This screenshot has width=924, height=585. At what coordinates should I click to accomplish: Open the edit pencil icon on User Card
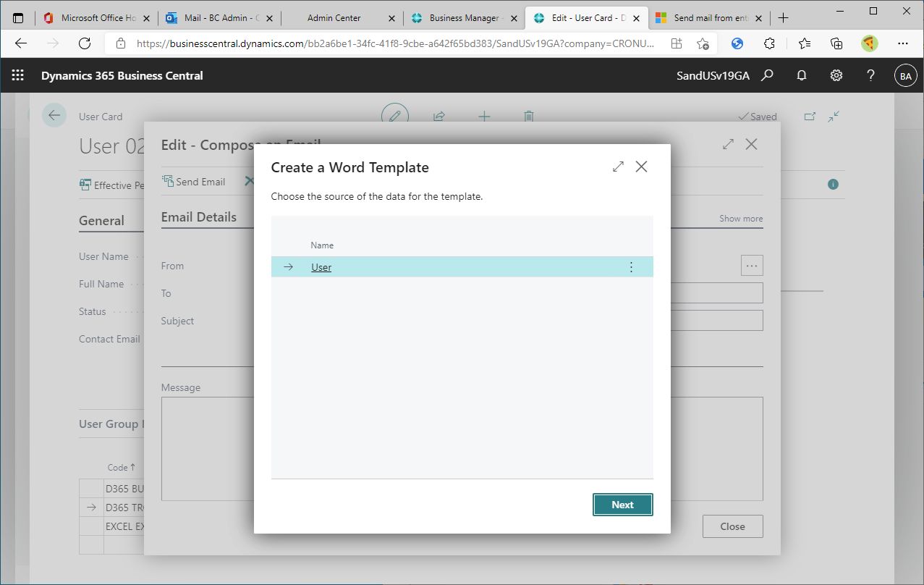pyautogui.click(x=394, y=116)
